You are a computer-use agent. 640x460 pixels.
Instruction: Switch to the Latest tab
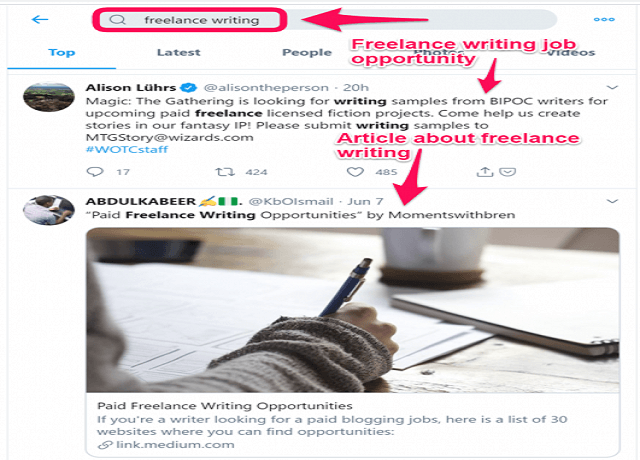[x=179, y=52]
